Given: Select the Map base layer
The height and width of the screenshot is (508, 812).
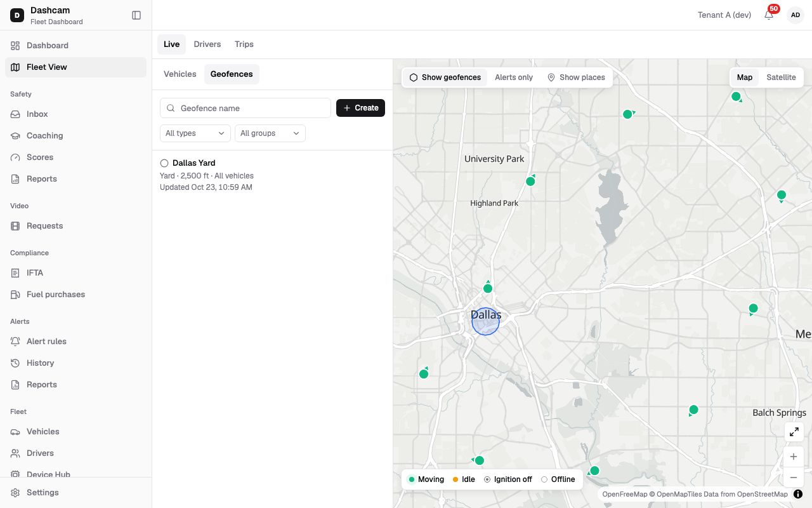Looking at the screenshot, I should pyautogui.click(x=745, y=77).
